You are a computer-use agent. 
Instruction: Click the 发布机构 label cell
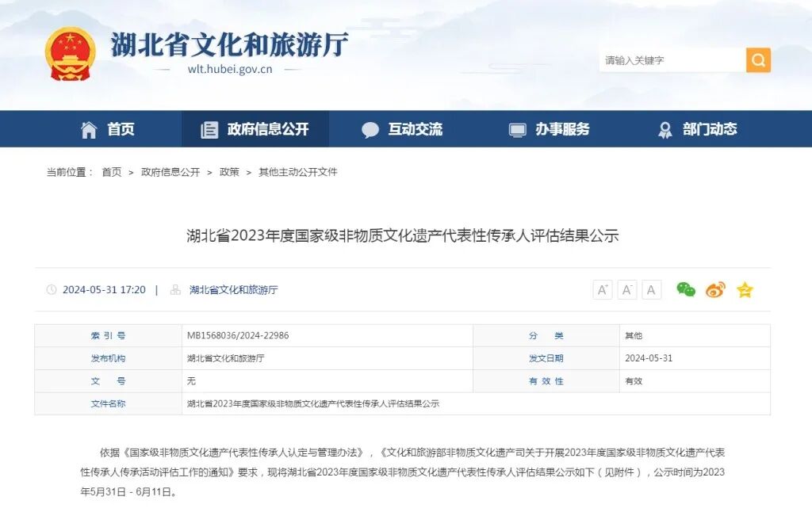(x=108, y=358)
